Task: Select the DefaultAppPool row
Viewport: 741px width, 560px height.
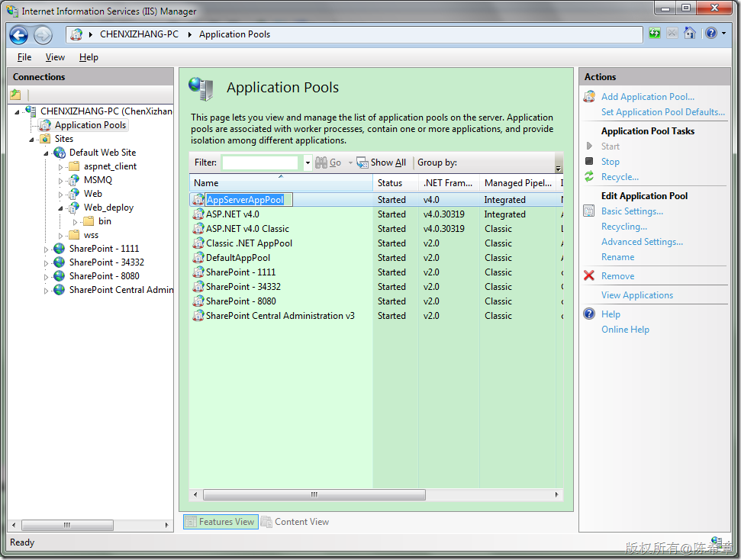Action: point(237,258)
